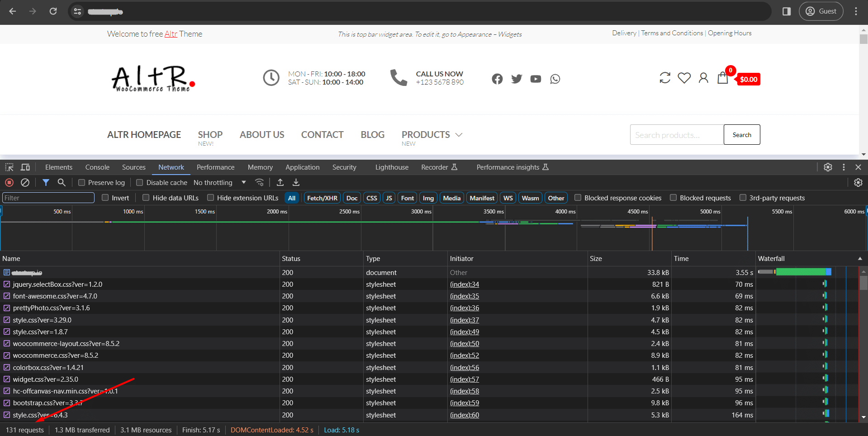
Task: Export the HAR file via download icon
Action: (296, 182)
